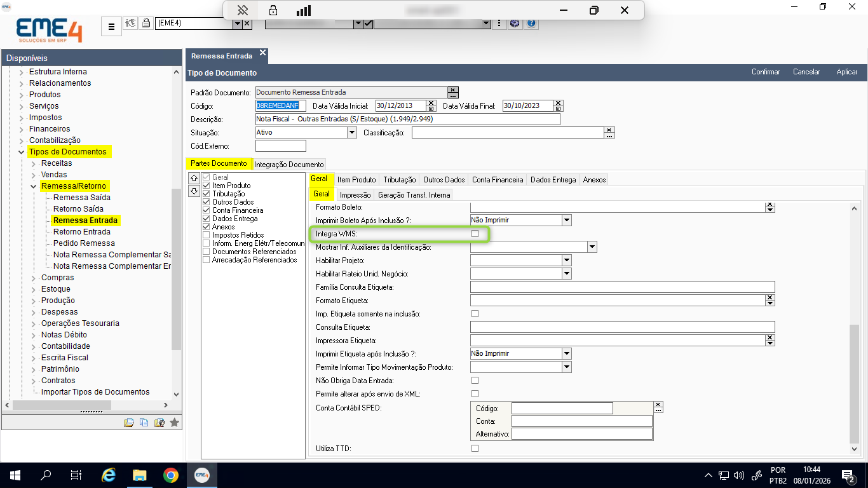868x488 pixels.
Task: Open Permite Informar Tipo Movimentação Produto dropdown
Action: click(x=567, y=367)
